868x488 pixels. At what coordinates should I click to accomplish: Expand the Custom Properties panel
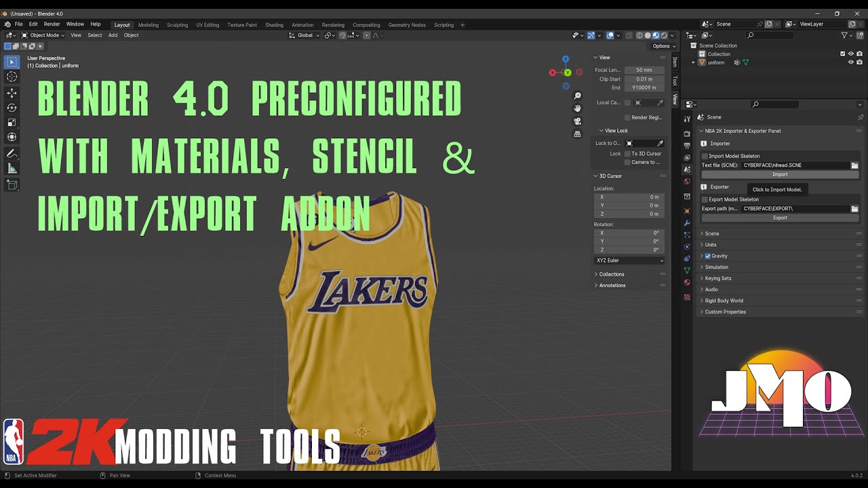[780, 312]
